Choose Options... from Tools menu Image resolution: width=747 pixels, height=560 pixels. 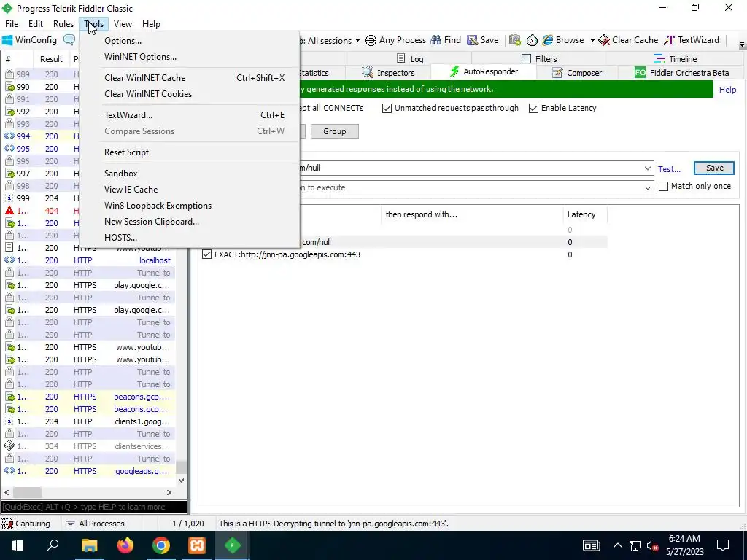[123, 41]
